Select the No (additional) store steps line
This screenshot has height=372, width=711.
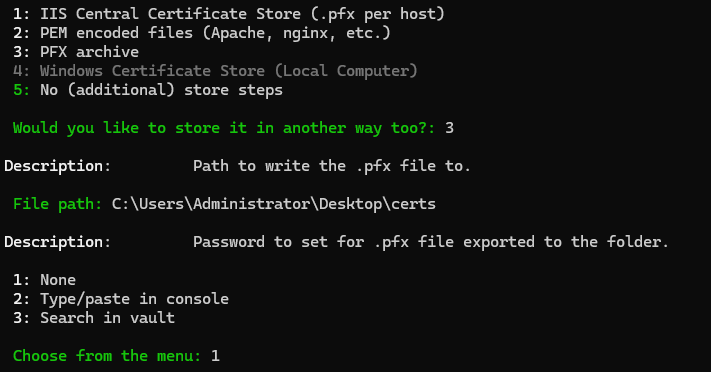pyautogui.click(x=148, y=90)
